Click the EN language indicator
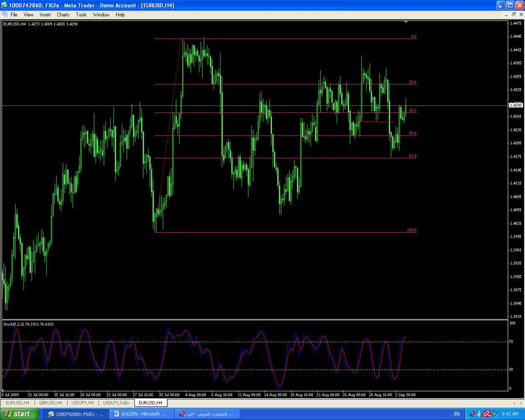 [x=457, y=414]
